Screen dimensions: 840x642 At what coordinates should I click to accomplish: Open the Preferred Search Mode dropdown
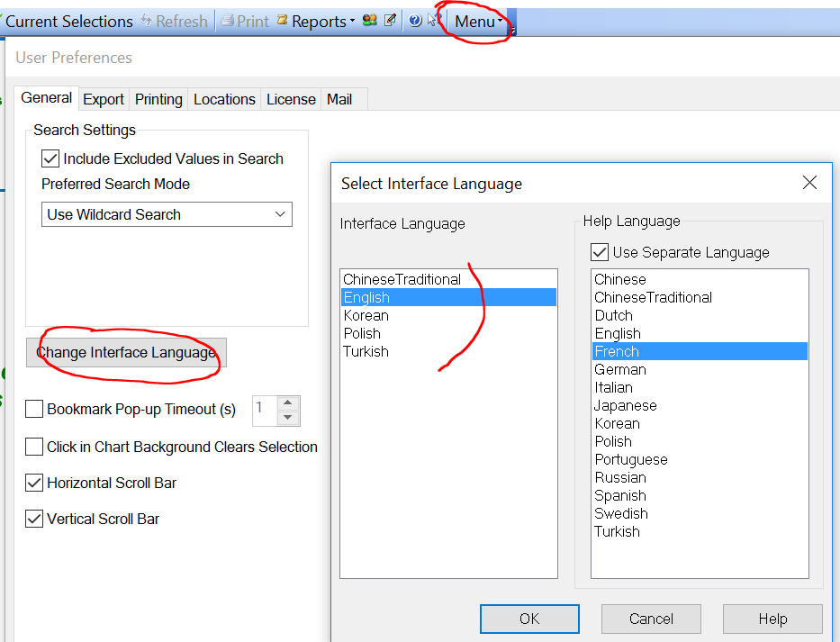pyautogui.click(x=167, y=214)
